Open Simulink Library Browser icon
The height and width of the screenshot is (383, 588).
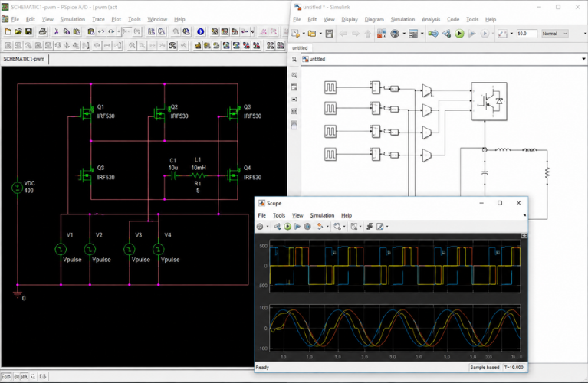381,34
